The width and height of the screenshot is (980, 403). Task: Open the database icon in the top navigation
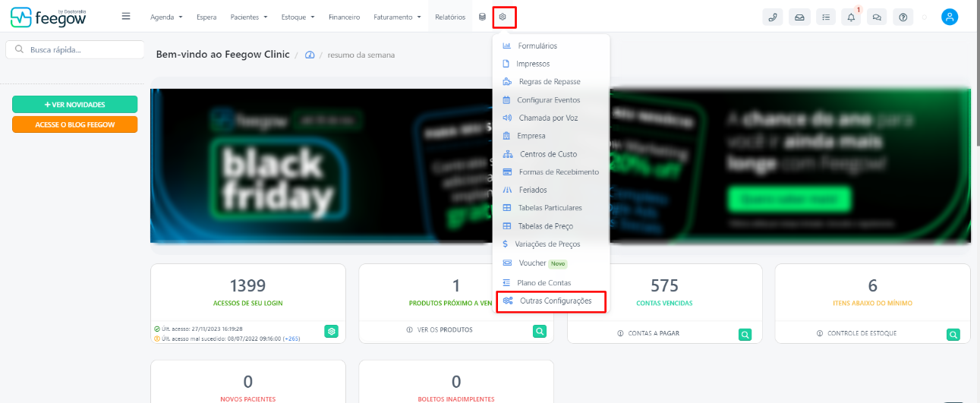coord(482,17)
